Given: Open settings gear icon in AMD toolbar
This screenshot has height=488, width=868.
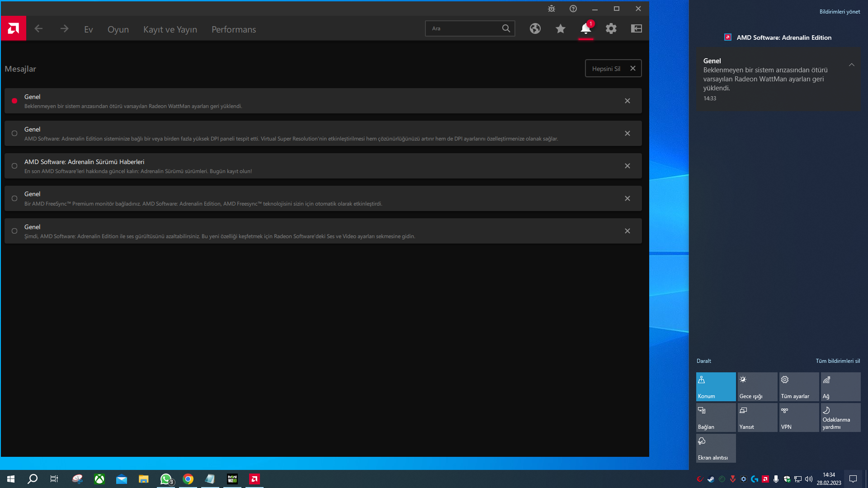Looking at the screenshot, I should [x=611, y=28].
